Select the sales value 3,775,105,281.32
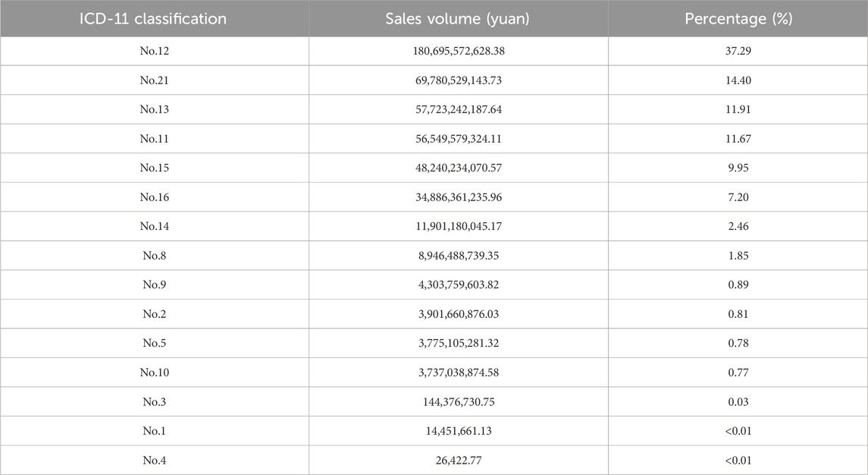 (459, 343)
